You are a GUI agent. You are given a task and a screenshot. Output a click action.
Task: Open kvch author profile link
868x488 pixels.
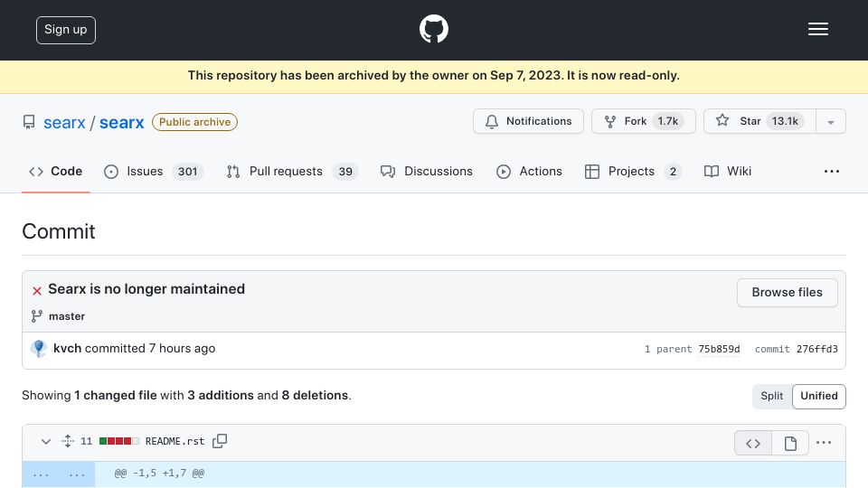pos(67,349)
